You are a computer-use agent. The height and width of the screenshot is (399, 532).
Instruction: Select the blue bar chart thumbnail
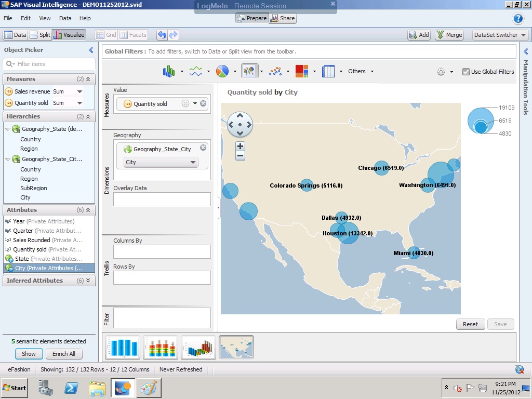(x=123, y=348)
